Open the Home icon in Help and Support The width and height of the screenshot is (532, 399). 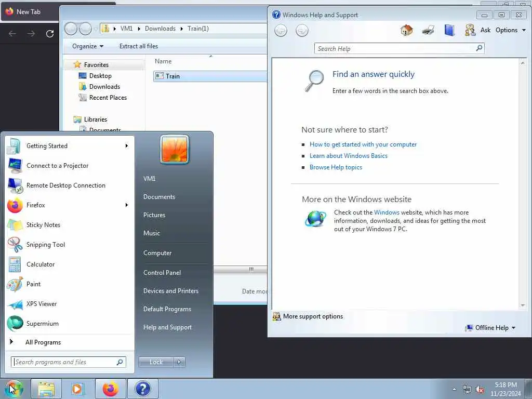tap(406, 30)
